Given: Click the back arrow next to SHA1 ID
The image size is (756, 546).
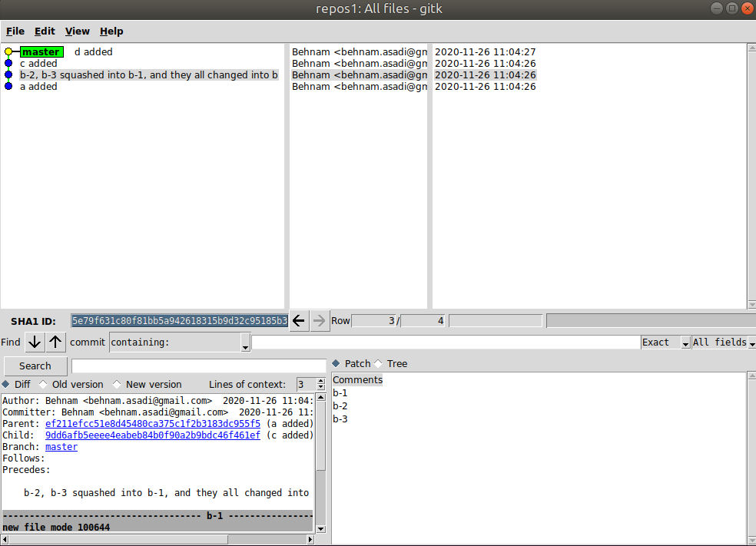Looking at the screenshot, I should point(300,321).
